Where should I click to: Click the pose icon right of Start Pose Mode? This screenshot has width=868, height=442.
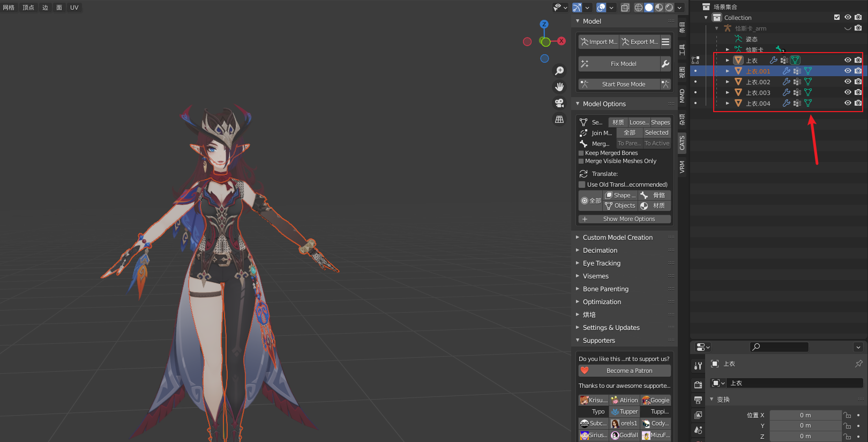665,84
